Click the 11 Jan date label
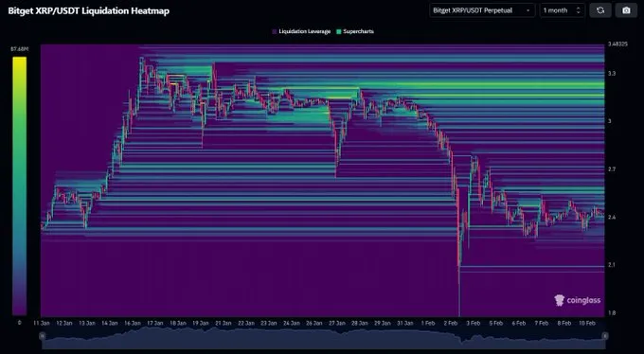Image resolution: width=644 pixels, height=354 pixels. point(41,323)
